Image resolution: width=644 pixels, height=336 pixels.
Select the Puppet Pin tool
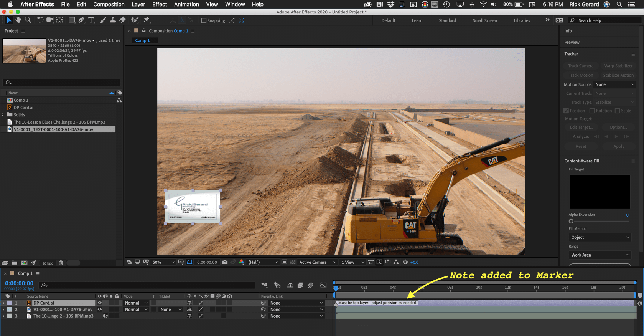pos(147,20)
